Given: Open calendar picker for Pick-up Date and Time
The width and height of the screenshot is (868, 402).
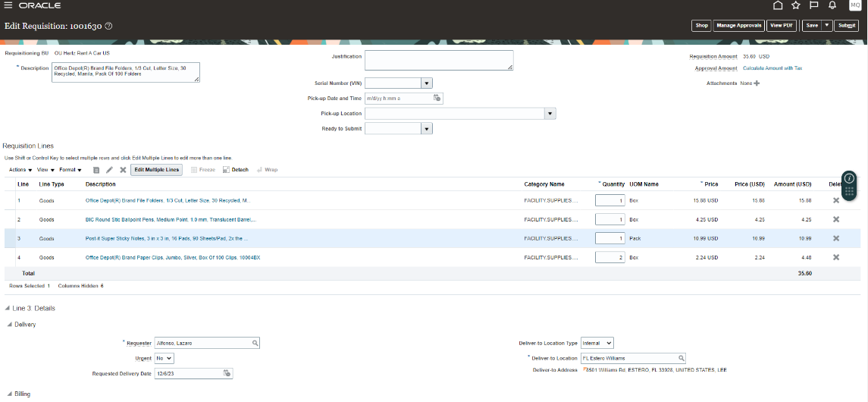Looking at the screenshot, I should [x=437, y=98].
